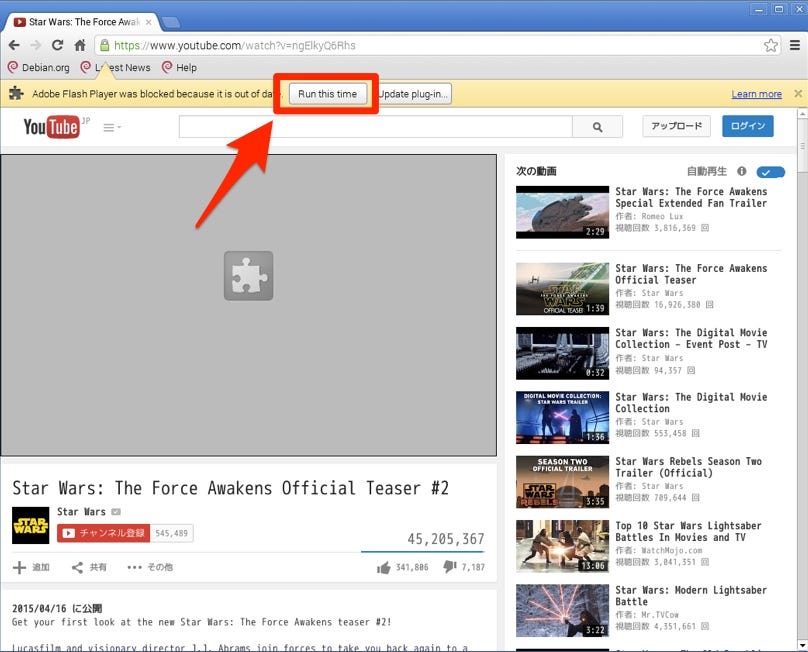Toggle the 自動再生 autoplay switch
This screenshot has height=652, width=808.
(770, 172)
